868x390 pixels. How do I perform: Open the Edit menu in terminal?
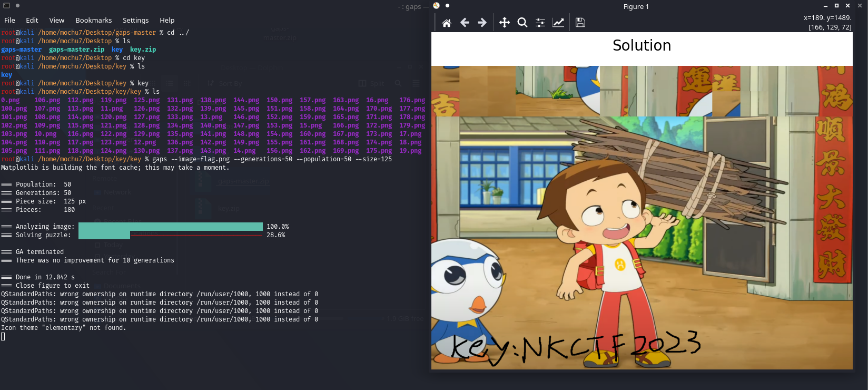point(32,21)
